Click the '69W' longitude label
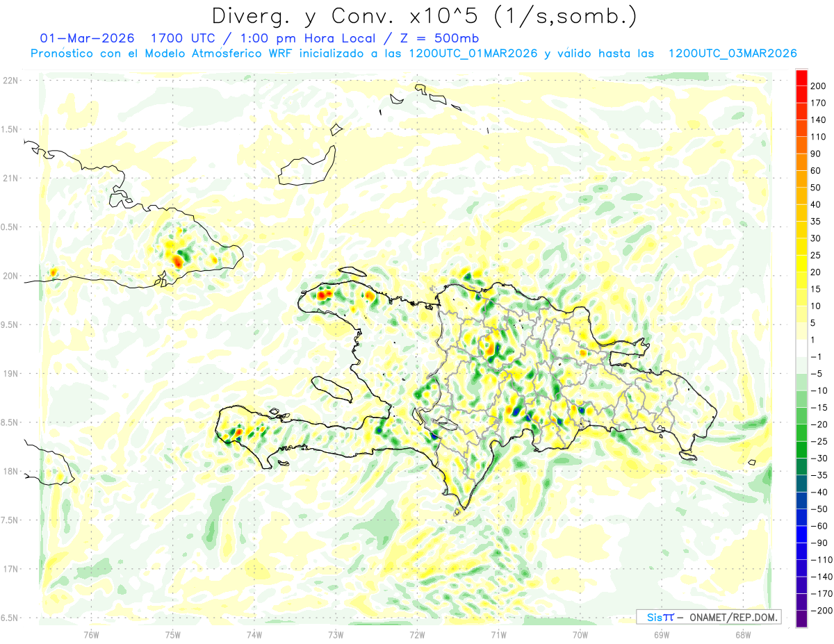 click(x=662, y=634)
